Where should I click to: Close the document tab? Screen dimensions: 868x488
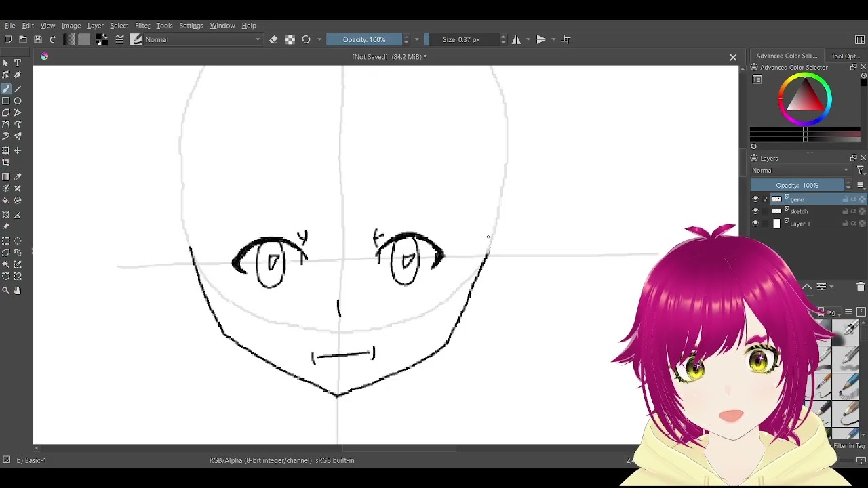[x=733, y=58]
